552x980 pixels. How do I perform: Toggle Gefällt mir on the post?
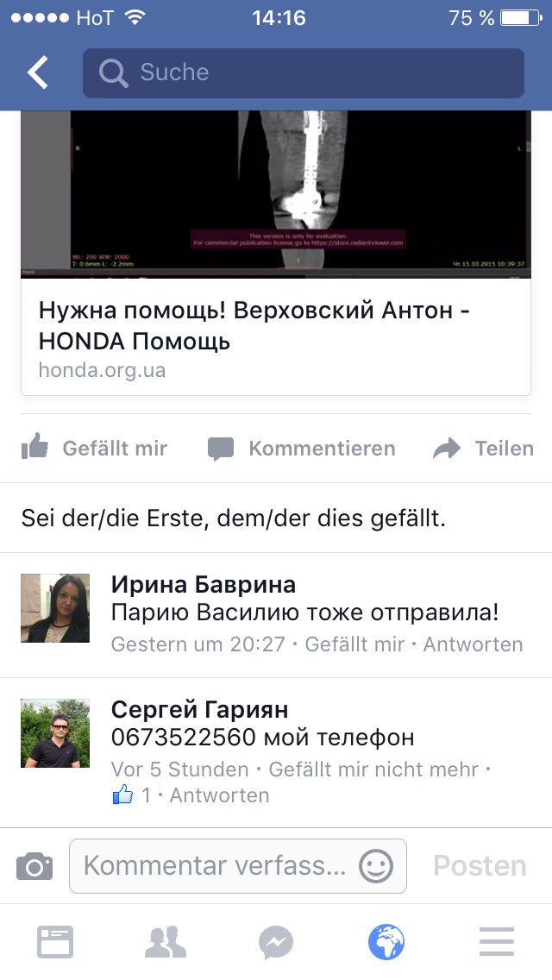94,448
